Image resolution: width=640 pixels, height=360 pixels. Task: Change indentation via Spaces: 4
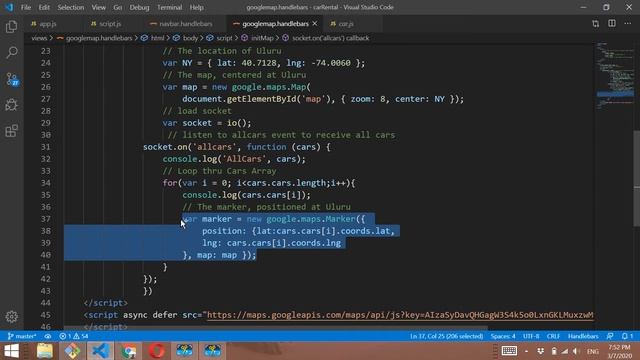click(503, 336)
